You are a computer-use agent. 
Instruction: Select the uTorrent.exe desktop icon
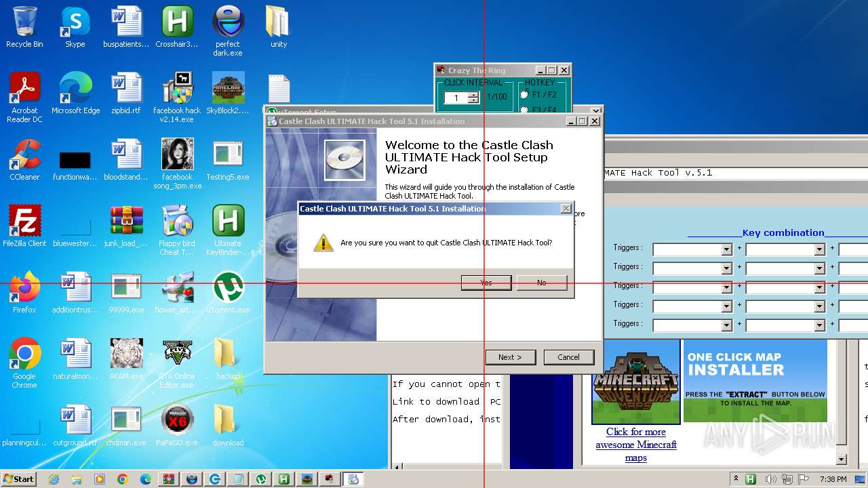(228, 293)
